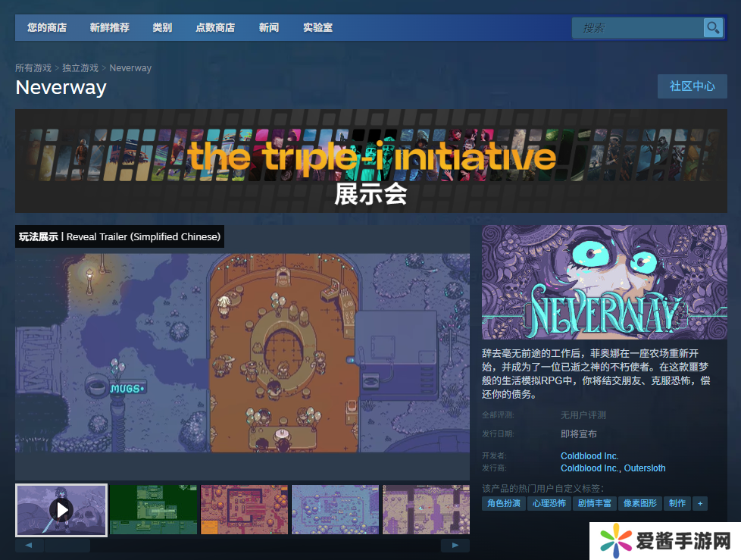The height and width of the screenshot is (560, 741).
Task: Open the Coldblood Inc. developer link
Action: coord(589,456)
